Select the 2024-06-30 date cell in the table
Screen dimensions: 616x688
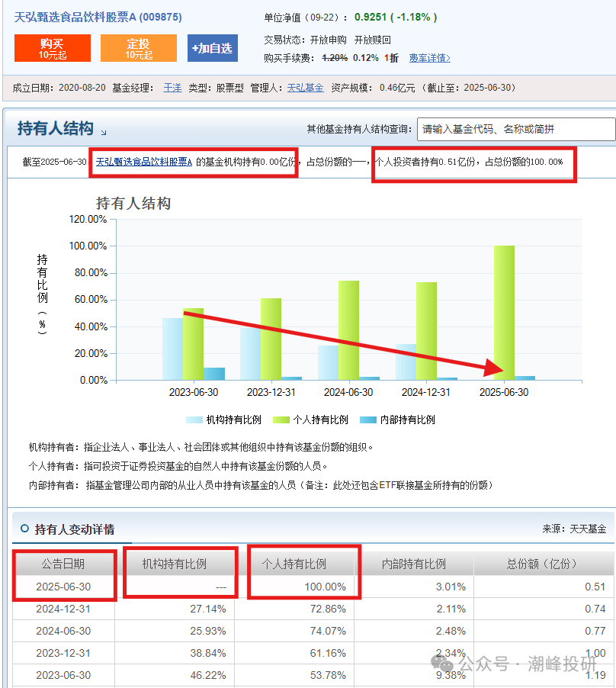(x=63, y=631)
